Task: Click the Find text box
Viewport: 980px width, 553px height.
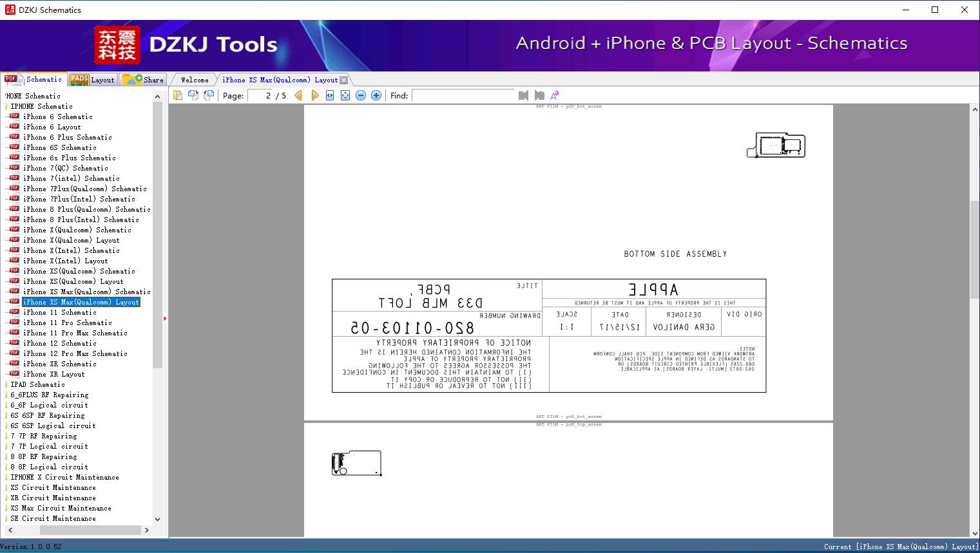Action: point(463,95)
